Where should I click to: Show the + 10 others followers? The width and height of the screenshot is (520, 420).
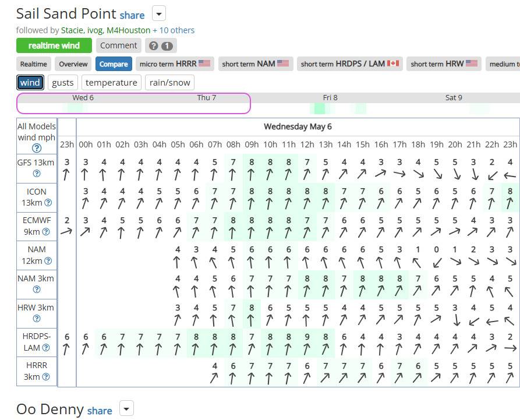point(174,30)
